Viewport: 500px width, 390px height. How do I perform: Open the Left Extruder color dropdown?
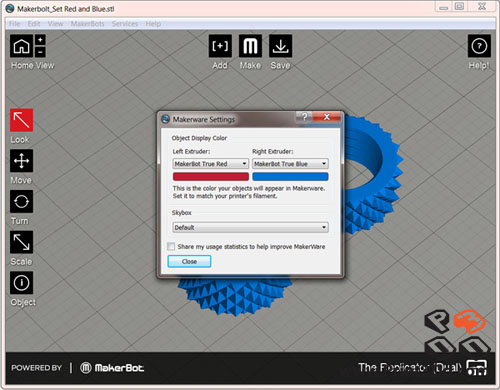click(210, 164)
